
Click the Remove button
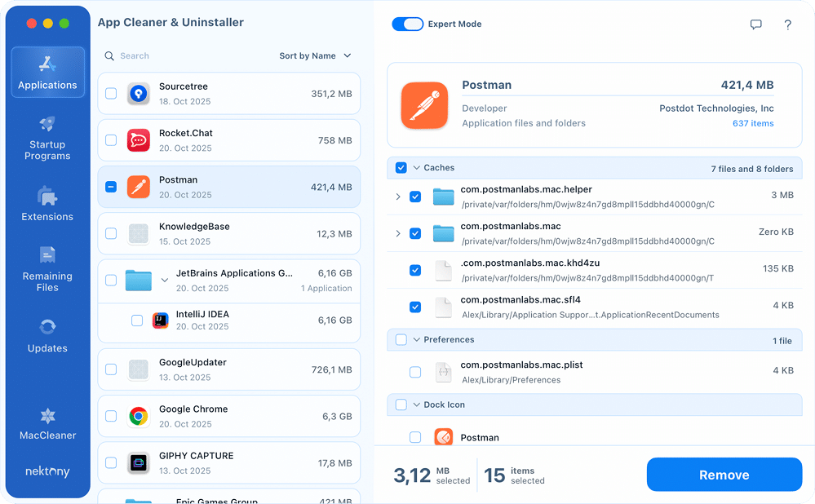(x=724, y=475)
